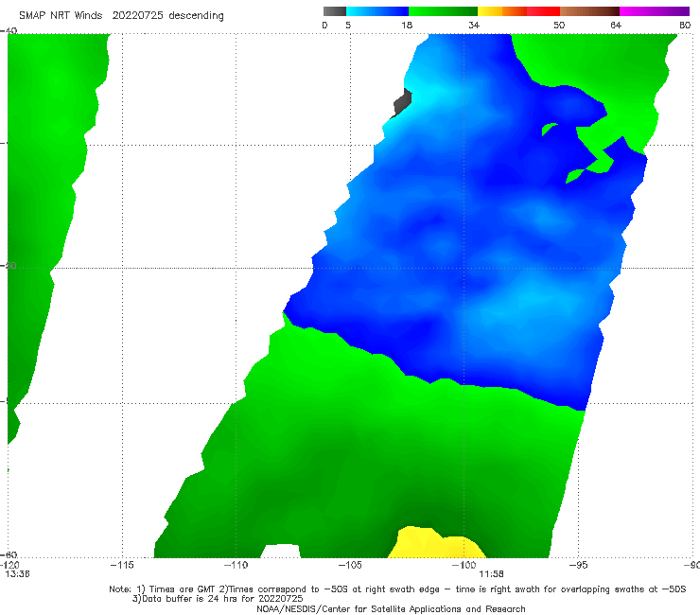The width and height of the screenshot is (700, 615).
Task: Click the legend value '50'
Action: click(559, 25)
